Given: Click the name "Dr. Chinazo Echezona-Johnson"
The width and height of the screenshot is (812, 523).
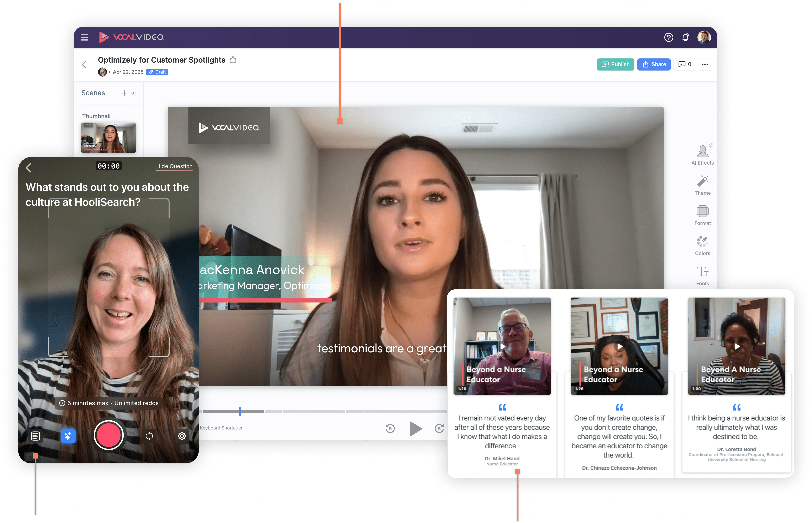Looking at the screenshot, I should [619, 468].
